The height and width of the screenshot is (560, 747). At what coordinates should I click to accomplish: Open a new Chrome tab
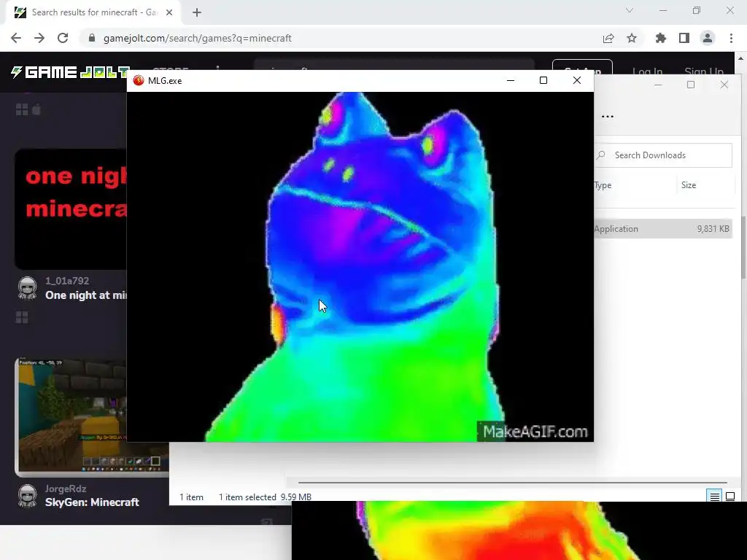tap(197, 12)
